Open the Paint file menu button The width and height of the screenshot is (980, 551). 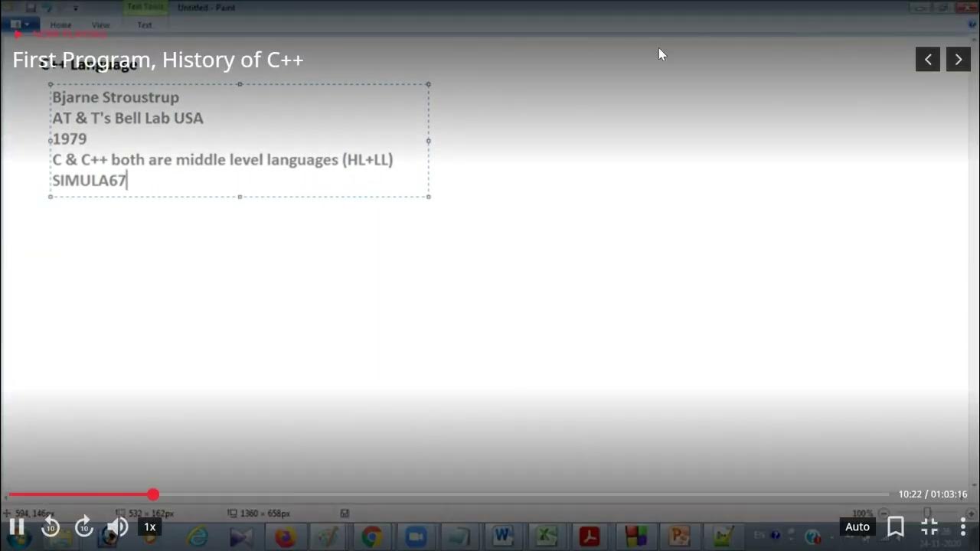[20, 24]
